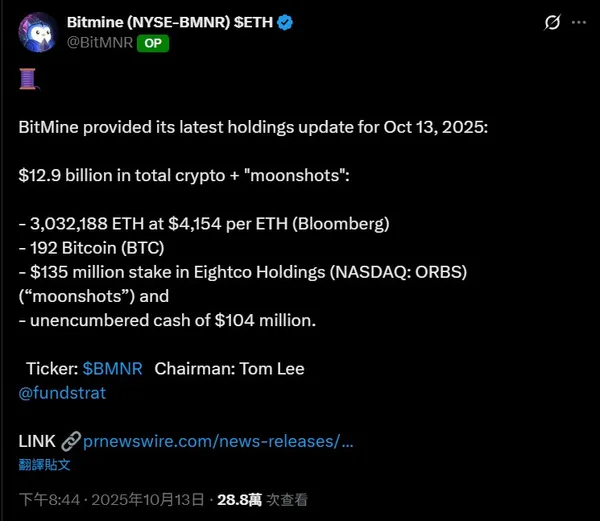The height and width of the screenshot is (521, 600).
Task: Click the 3,032,188 ETH holdings line
Action: 203,222
